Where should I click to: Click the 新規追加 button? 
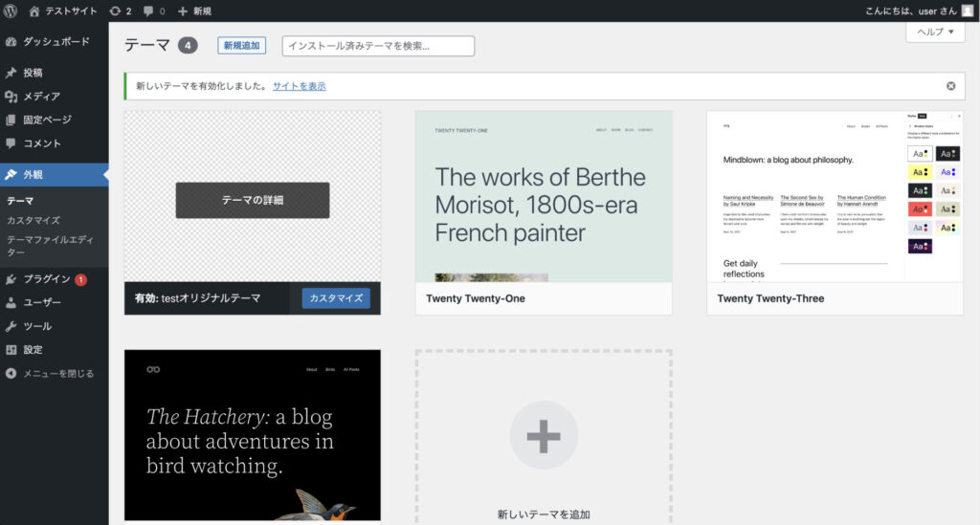click(x=241, y=46)
